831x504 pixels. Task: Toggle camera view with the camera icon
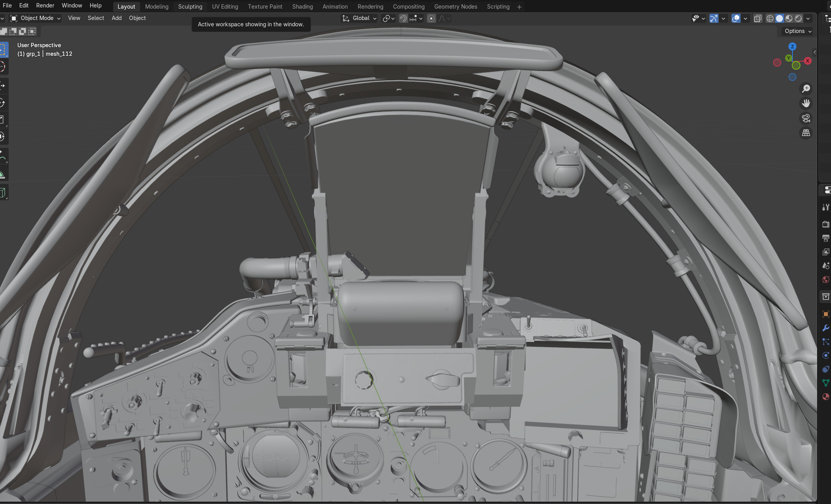point(806,118)
